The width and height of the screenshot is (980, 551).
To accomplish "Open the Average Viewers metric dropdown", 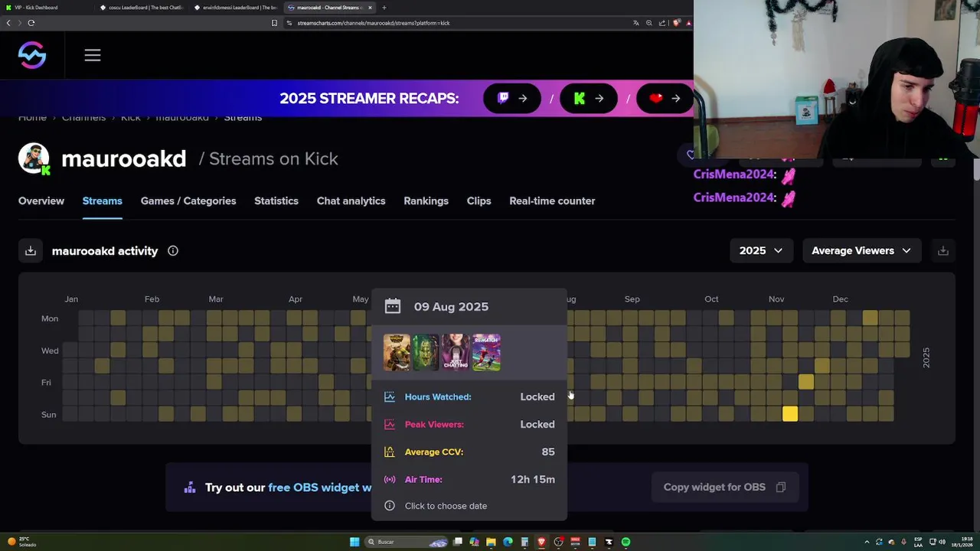I will click(x=861, y=250).
